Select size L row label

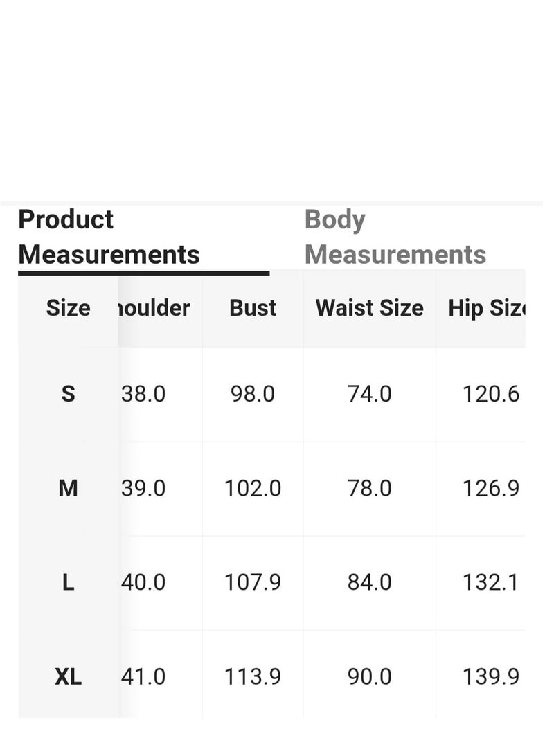68,582
